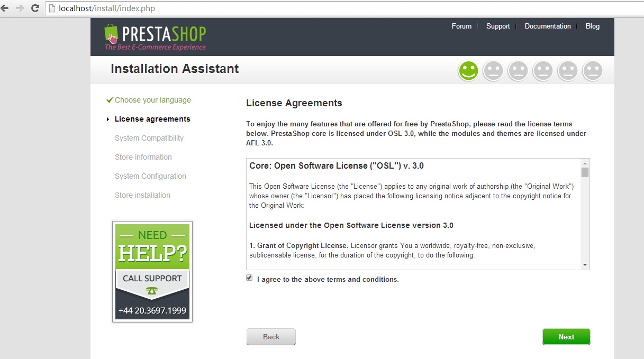Select License agreements step
Viewport: 644px width, 359px height.
[x=152, y=119]
